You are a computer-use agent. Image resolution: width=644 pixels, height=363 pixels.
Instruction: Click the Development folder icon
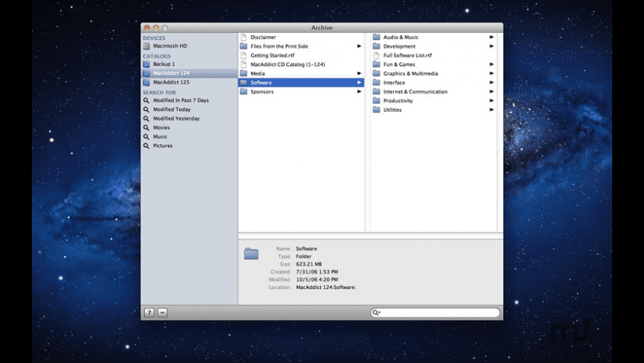376,46
